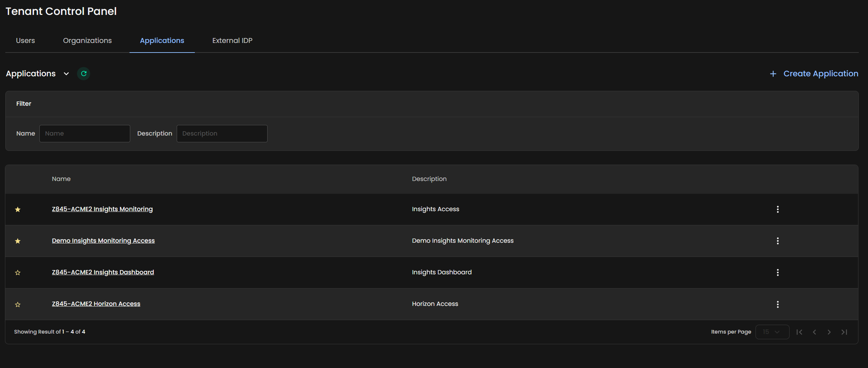Star the Z845-ACME2 Horizon Access application
Viewport: 868px width, 368px height.
pos(18,304)
